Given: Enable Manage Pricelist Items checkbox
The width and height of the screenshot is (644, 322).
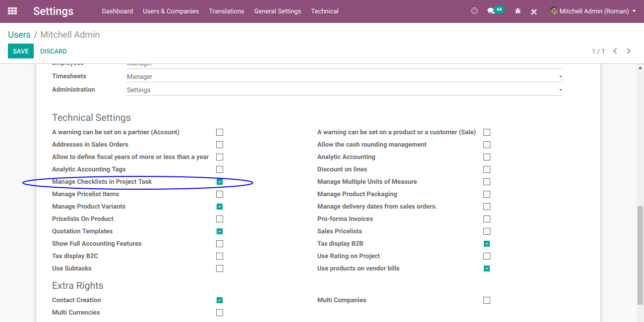Looking at the screenshot, I should 220,194.
